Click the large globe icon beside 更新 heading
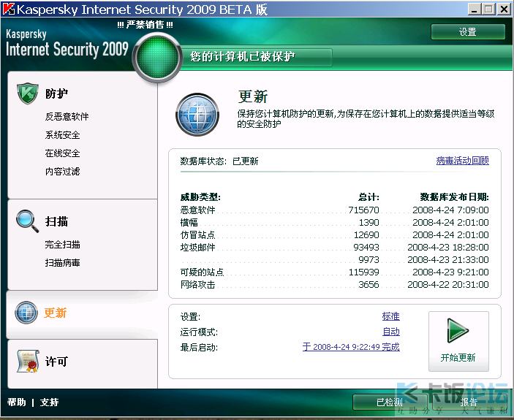 pos(197,115)
